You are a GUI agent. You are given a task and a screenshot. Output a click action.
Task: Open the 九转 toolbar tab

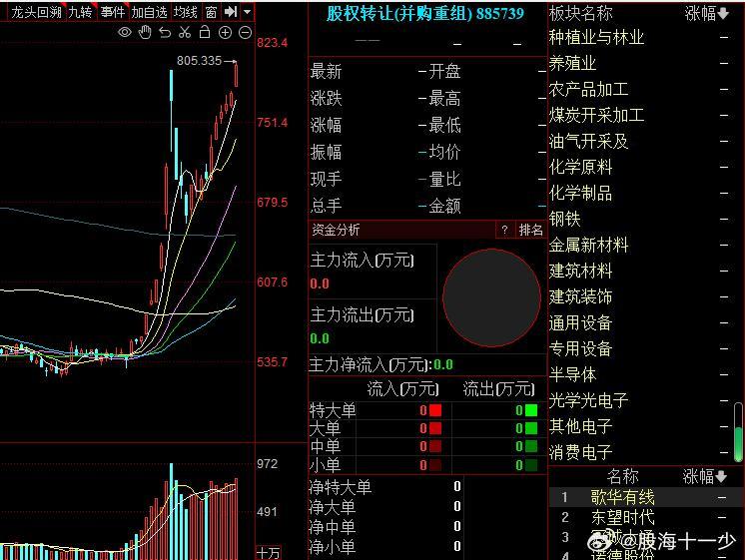click(x=80, y=12)
